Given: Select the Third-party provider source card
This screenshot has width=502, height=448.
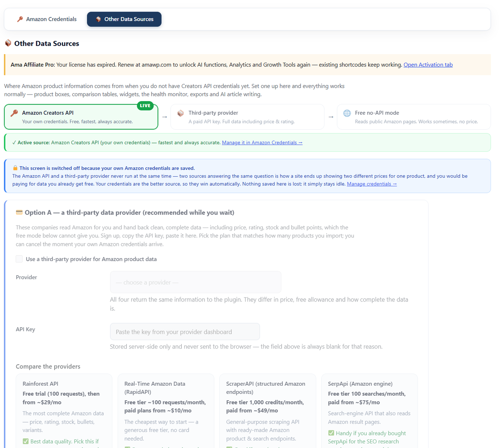Looking at the screenshot, I should pos(247,117).
